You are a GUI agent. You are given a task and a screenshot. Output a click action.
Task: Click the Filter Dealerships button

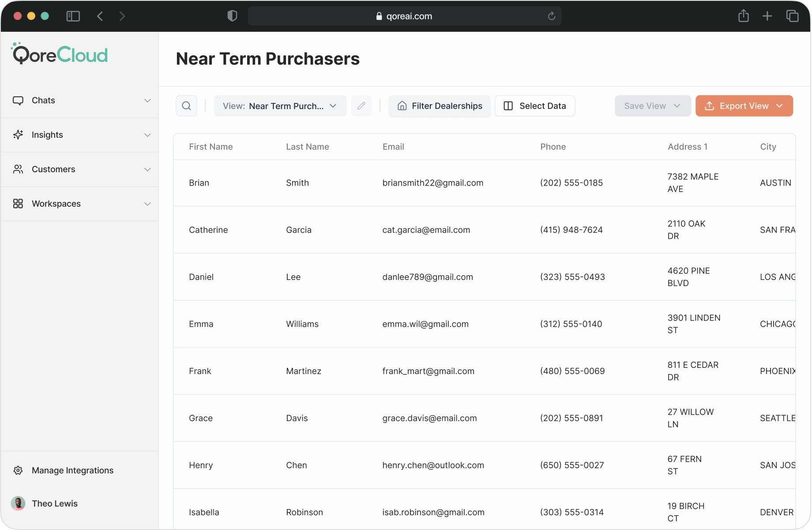(440, 106)
